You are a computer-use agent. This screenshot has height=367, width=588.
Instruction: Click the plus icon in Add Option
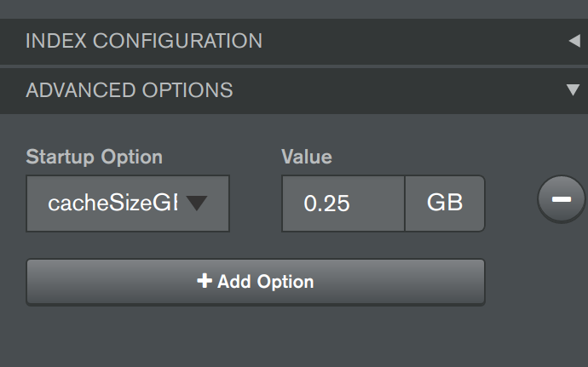[x=205, y=281]
